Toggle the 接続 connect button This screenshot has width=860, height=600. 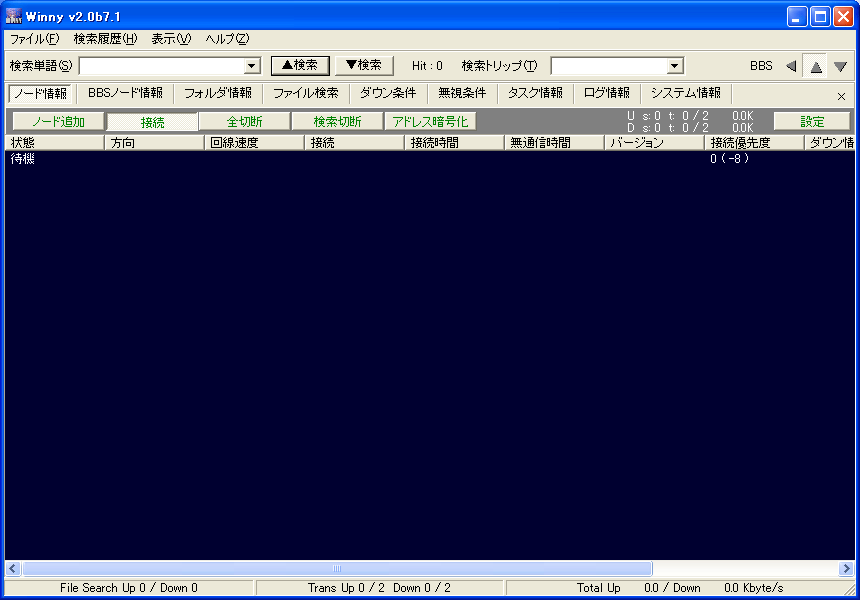152,122
